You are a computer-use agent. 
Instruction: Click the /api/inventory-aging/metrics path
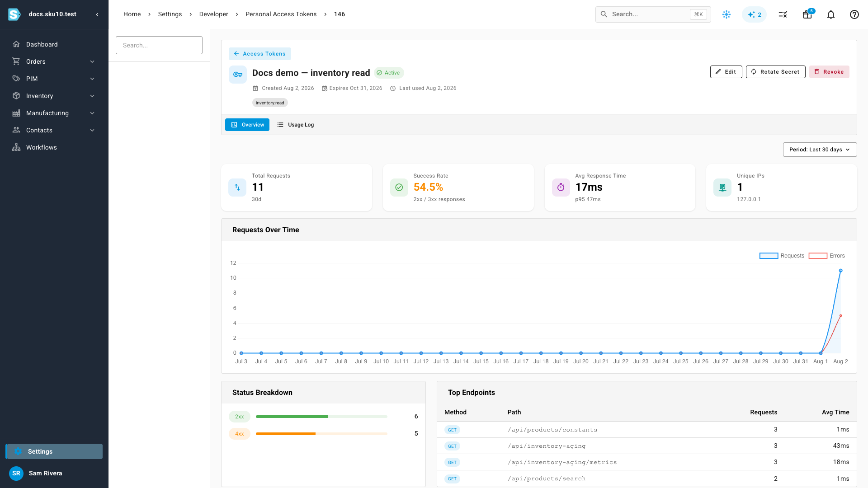(x=562, y=462)
